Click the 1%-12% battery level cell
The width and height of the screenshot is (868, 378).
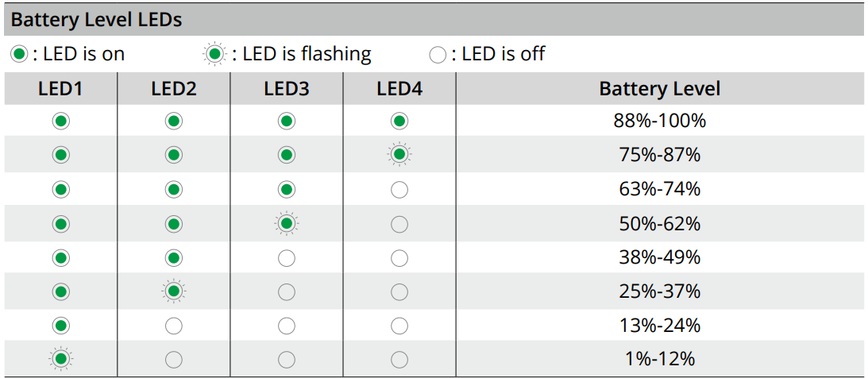click(x=659, y=360)
